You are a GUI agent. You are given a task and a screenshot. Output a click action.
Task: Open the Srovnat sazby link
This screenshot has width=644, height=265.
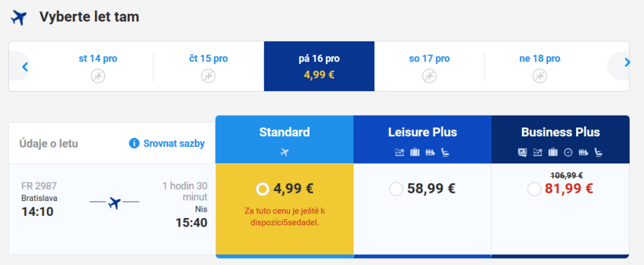(x=174, y=144)
